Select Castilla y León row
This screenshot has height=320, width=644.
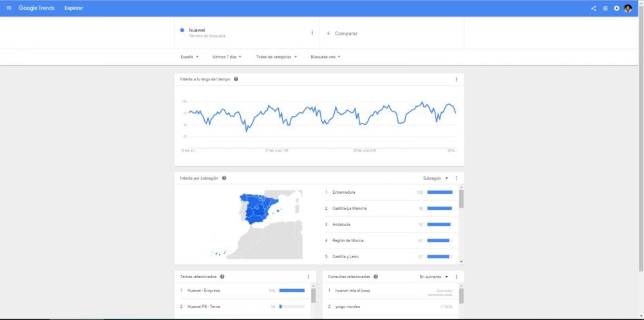point(392,257)
